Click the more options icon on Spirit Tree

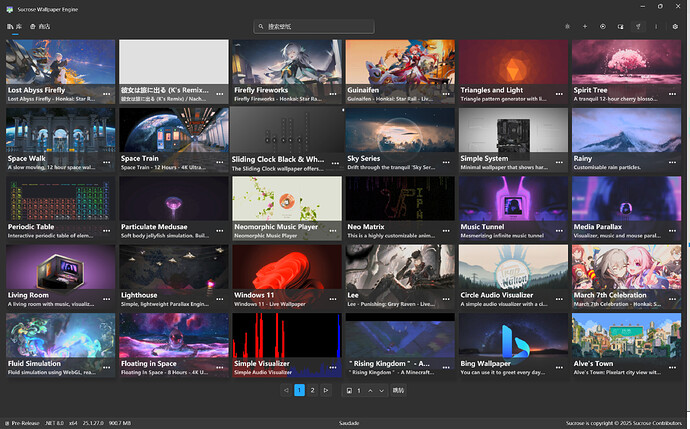tap(672, 94)
